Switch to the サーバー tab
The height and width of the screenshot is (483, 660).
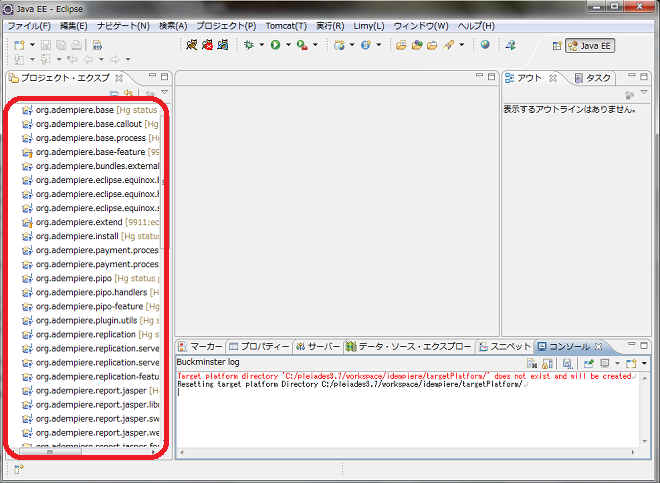[318, 347]
